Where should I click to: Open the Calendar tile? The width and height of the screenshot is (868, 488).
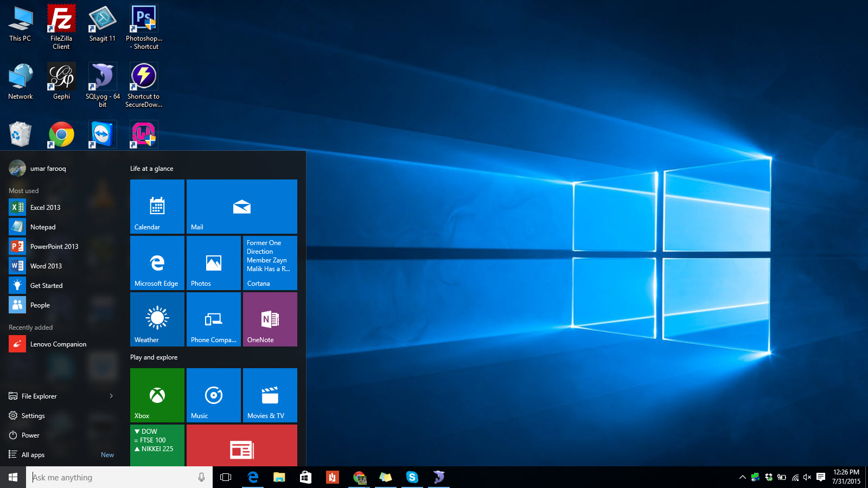pos(157,206)
